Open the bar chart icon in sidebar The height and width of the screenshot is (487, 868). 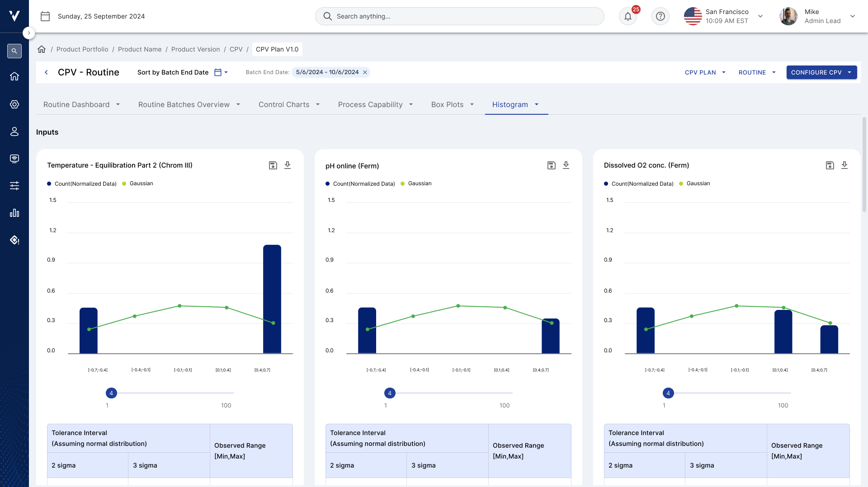click(14, 213)
